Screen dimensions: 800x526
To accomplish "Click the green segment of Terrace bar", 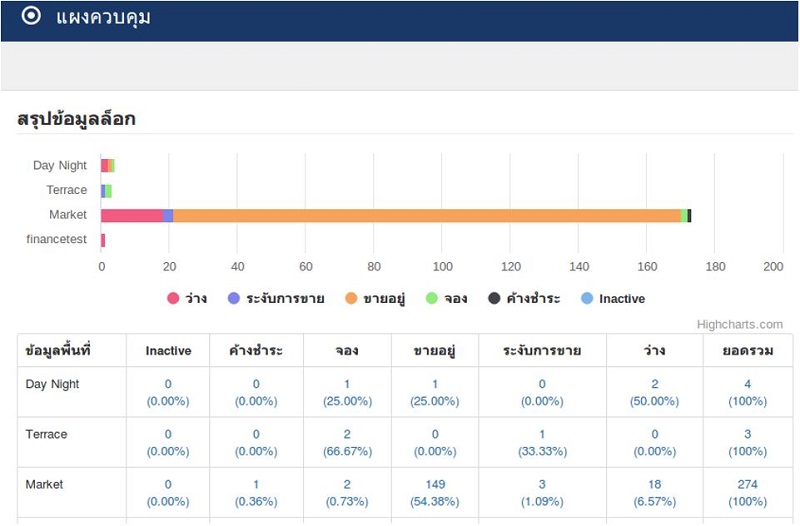I will 108,191.
